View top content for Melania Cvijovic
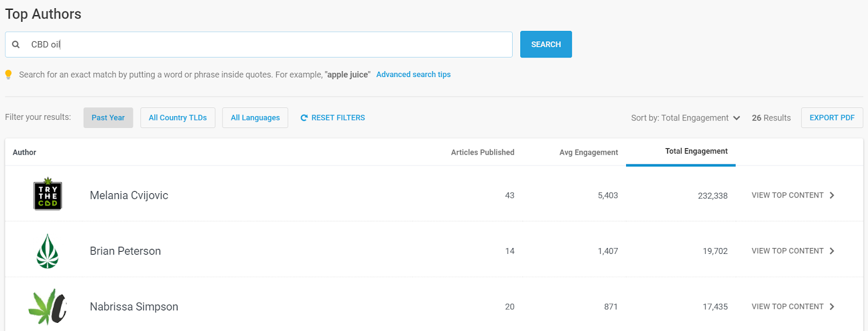 (793, 195)
